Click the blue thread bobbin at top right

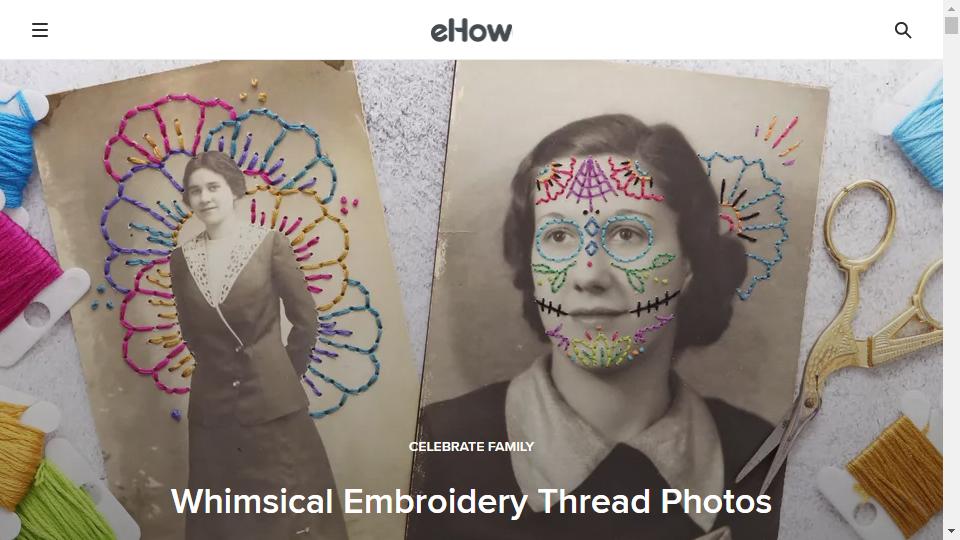click(x=915, y=132)
